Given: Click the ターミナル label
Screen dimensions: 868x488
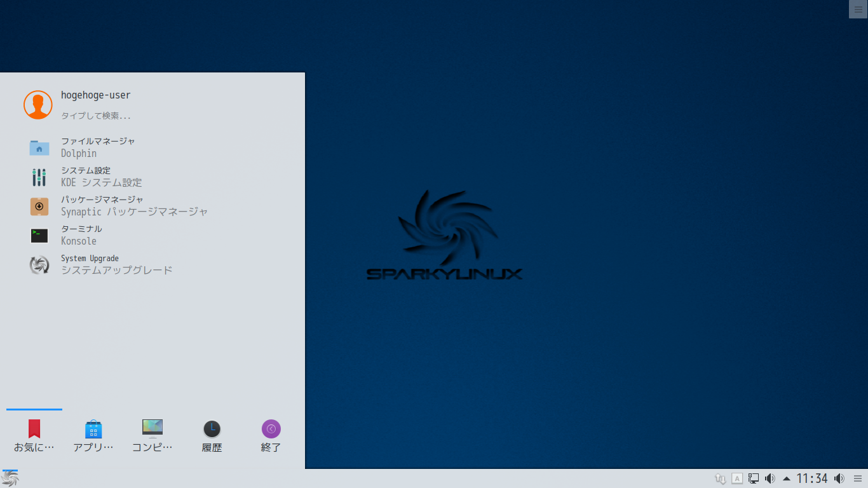Looking at the screenshot, I should [x=81, y=229].
